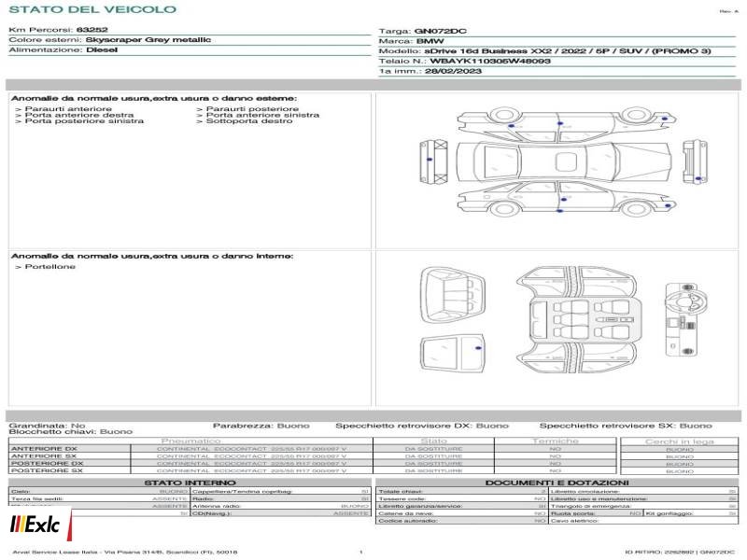Click the DOCUMENTI E DOTAZIONI section header
Screen dimensions: 747x560
[557, 483]
